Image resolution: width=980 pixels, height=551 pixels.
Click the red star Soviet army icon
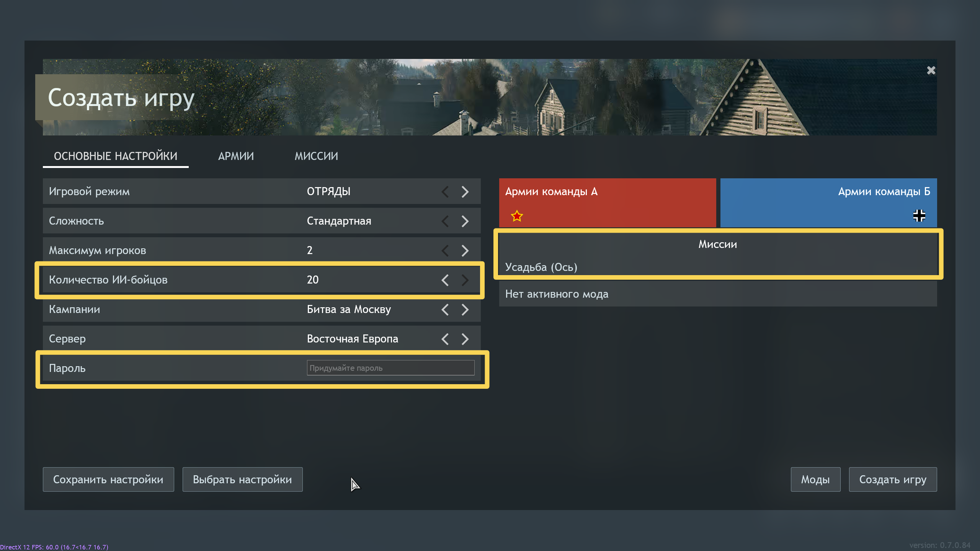[517, 216]
